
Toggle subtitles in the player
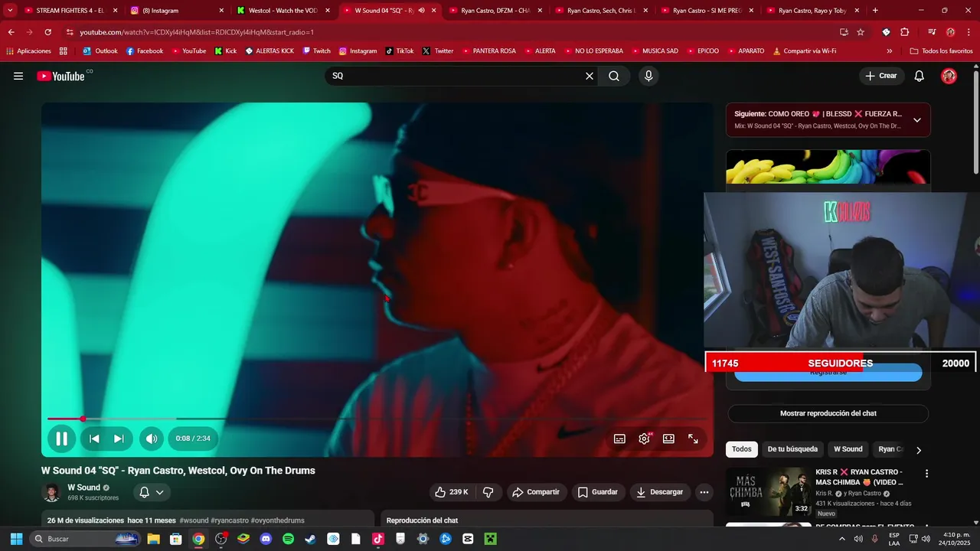click(x=619, y=439)
